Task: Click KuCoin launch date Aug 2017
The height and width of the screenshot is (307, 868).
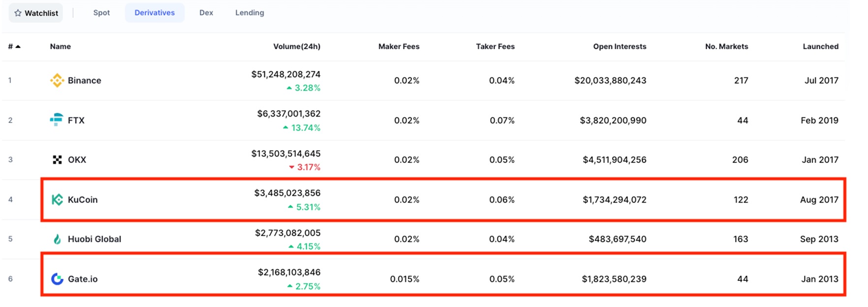Action: pos(819,200)
